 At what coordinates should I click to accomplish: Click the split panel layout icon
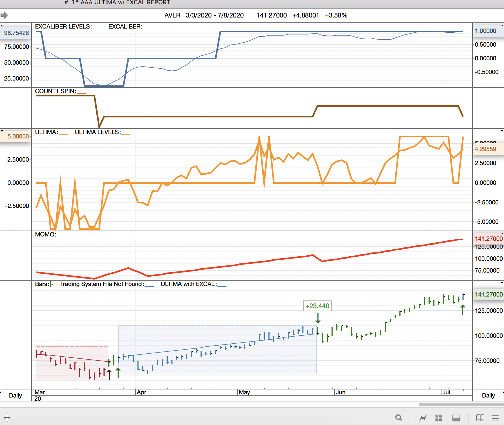[456, 418]
